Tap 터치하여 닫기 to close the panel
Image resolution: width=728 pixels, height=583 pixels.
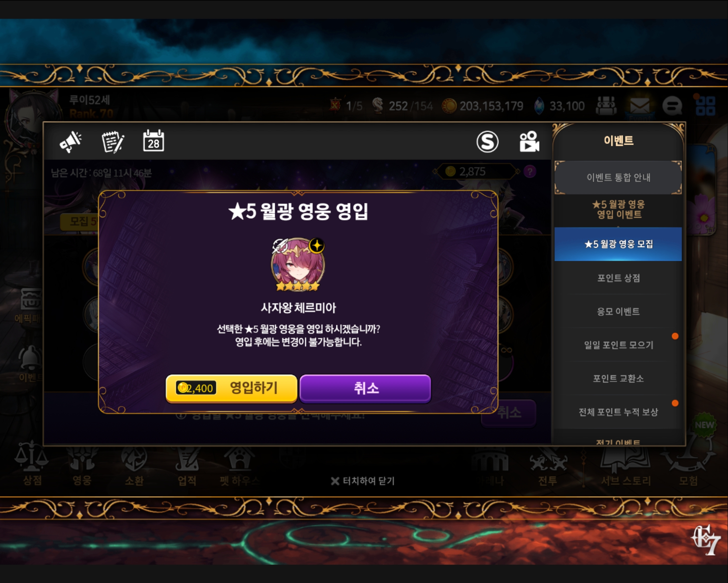[x=363, y=481]
